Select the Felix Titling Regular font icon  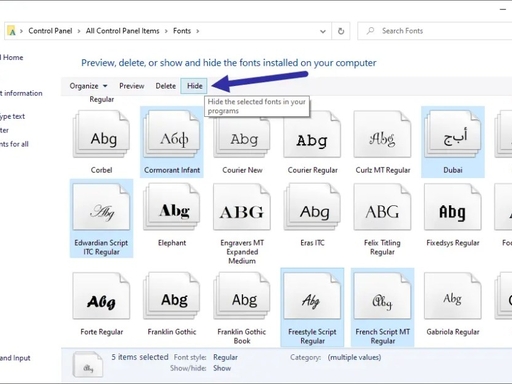pyautogui.click(x=382, y=207)
